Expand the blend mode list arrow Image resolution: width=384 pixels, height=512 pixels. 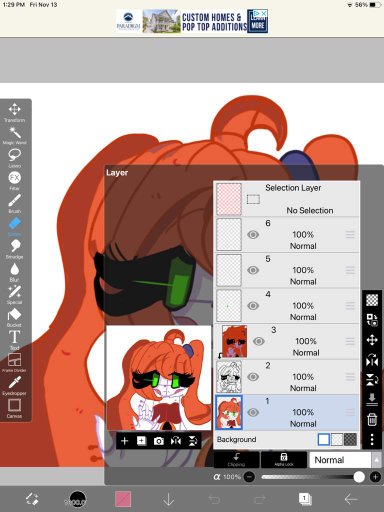(x=376, y=460)
